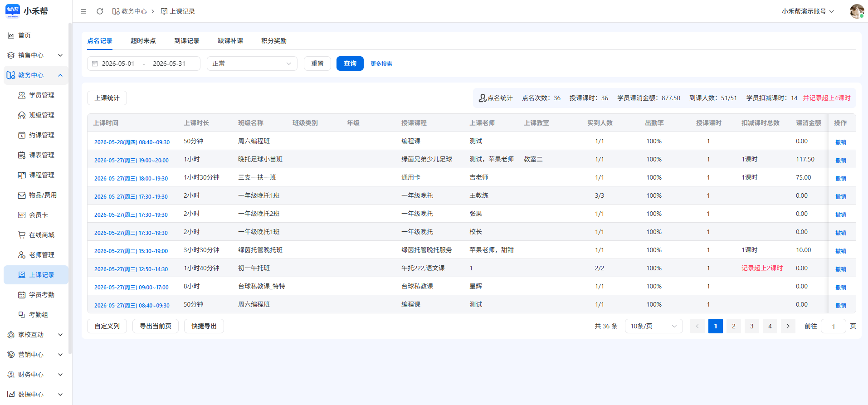Open the 正常 status dropdown
868x405 pixels.
tap(252, 63)
